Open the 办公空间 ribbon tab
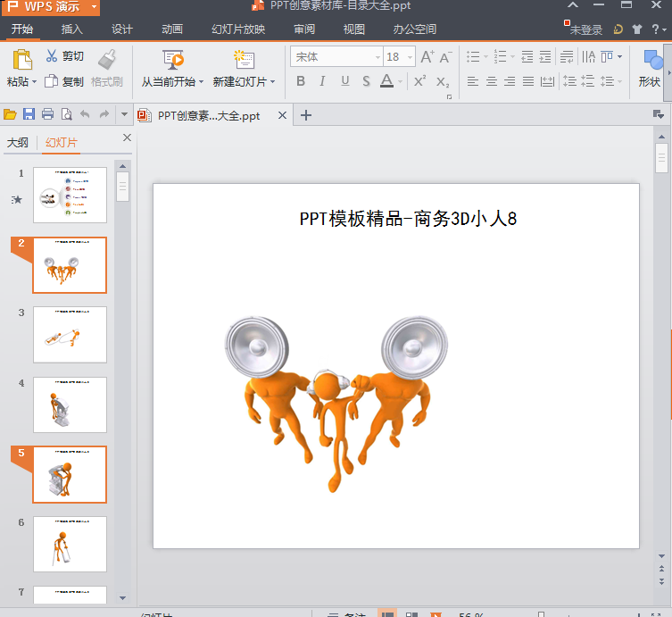Screen dimensions: 672x617 414,29
